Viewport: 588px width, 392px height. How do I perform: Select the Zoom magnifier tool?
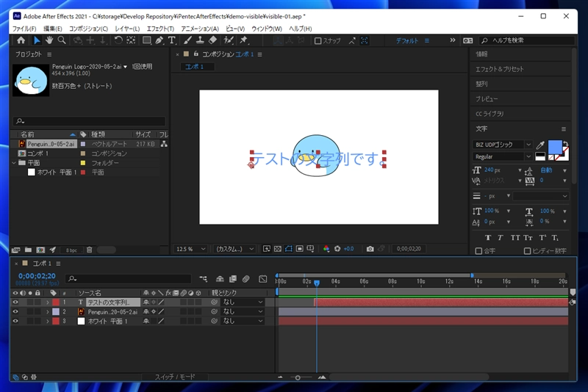click(x=62, y=40)
